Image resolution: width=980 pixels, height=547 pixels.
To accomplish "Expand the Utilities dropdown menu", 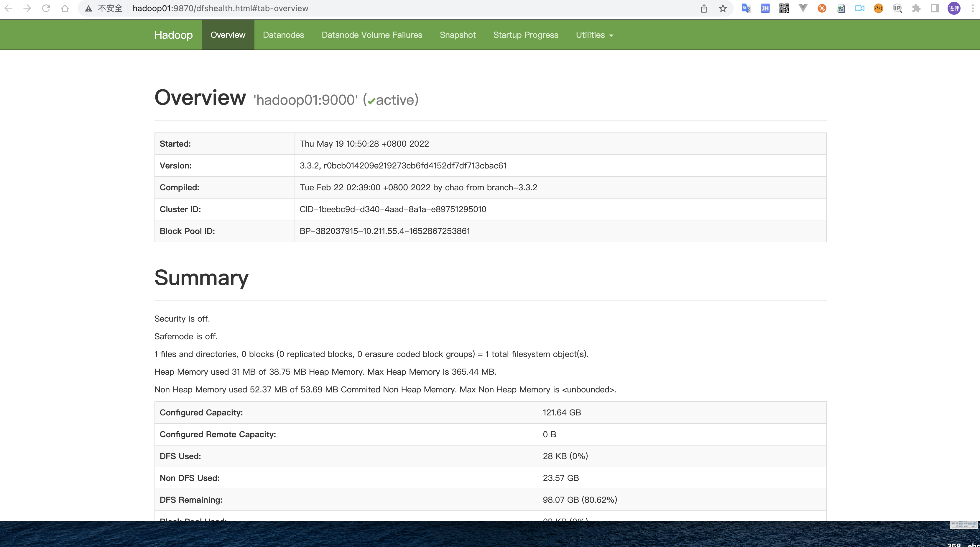I will pyautogui.click(x=594, y=35).
